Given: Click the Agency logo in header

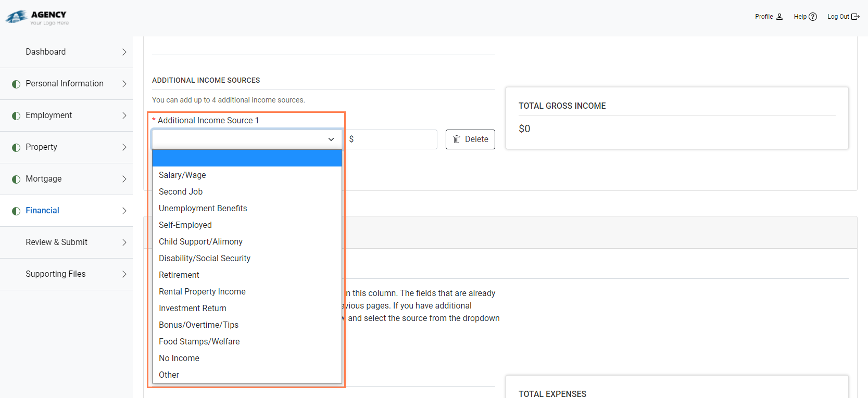Looking at the screenshot, I should click(x=37, y=17).
